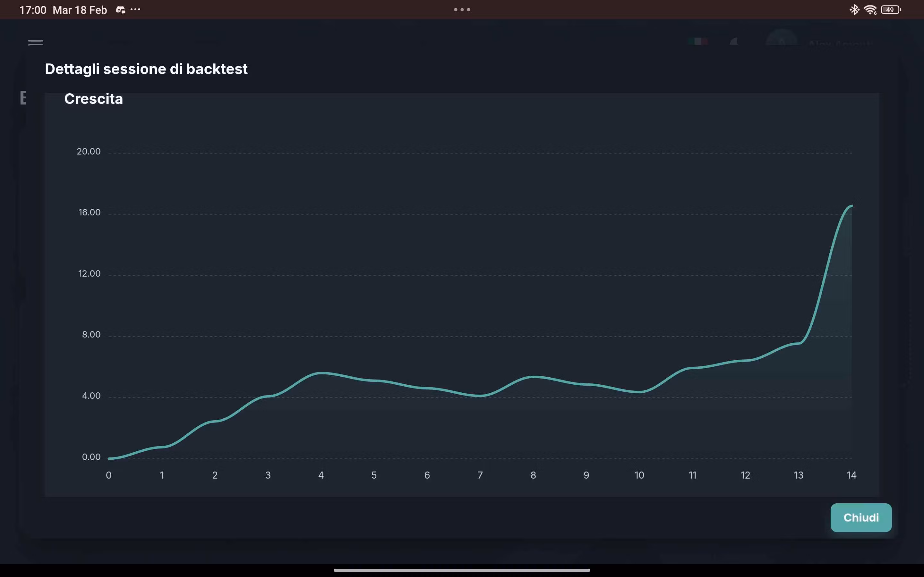Close the backtest details with Chiudi
The height and width of the screenshot is (577, 924).
tap(860, 517)
